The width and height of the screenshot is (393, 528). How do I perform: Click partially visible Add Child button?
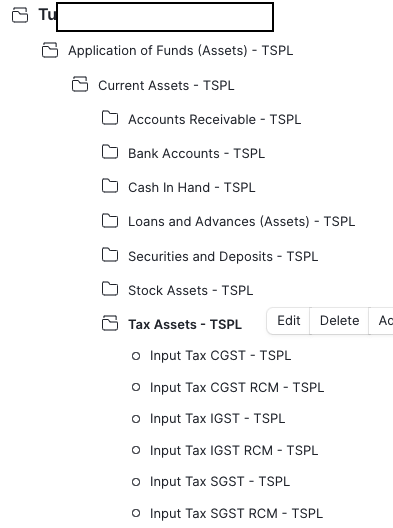(382, 321)
